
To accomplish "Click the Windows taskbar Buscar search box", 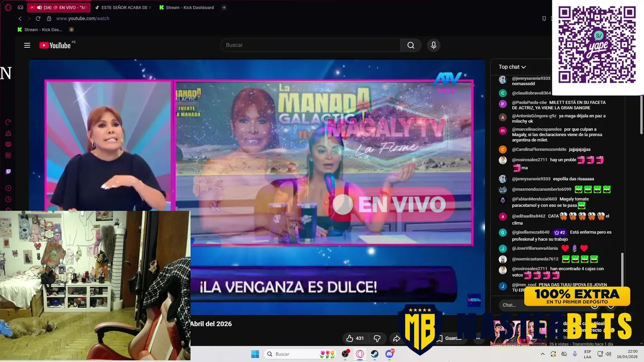I will pyautogui.click(x=301, y=354).
